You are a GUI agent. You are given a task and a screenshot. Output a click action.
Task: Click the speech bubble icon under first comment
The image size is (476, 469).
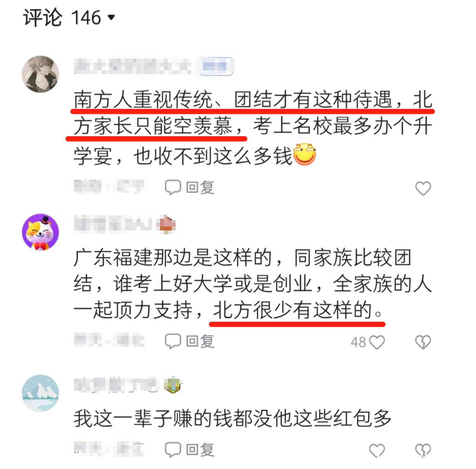173,187
